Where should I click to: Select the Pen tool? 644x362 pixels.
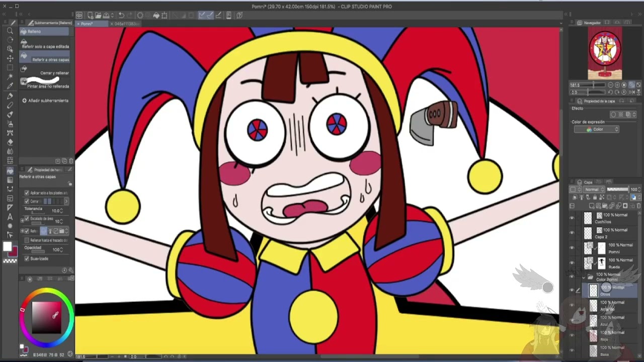pyautogui.click(x=10, y=96)
